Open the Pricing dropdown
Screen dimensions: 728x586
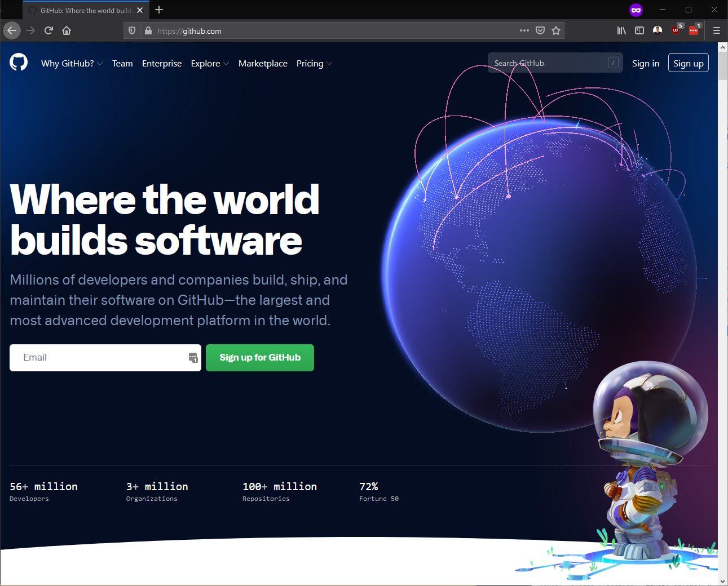[314, 63]
